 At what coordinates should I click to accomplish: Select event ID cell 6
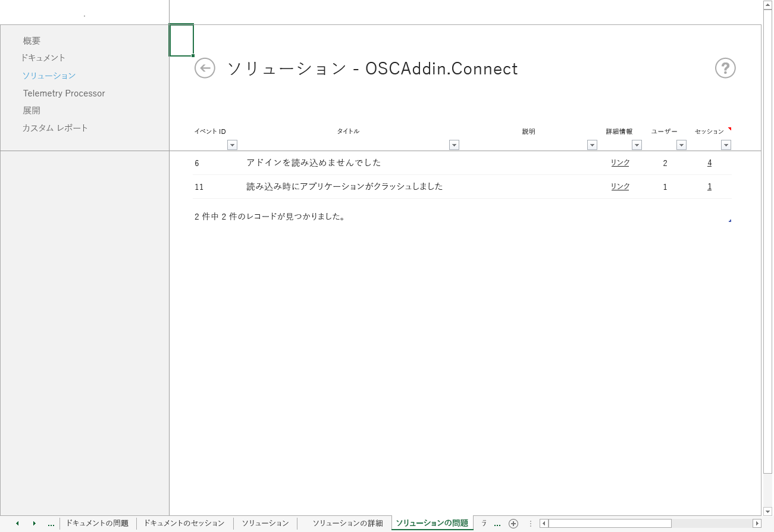[x=197, y=162]
